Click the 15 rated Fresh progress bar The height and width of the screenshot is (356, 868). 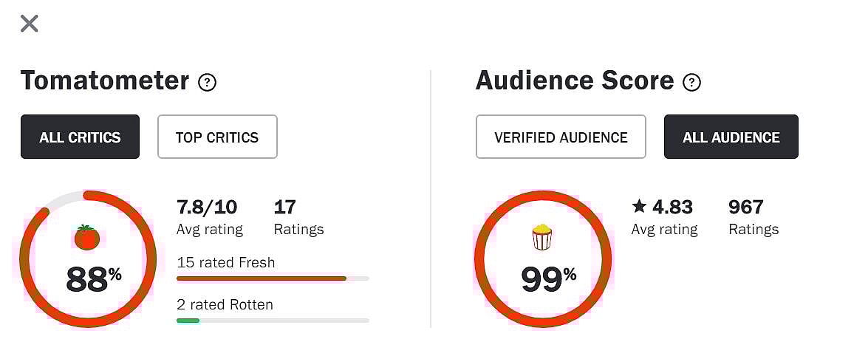tap(273, 278)
